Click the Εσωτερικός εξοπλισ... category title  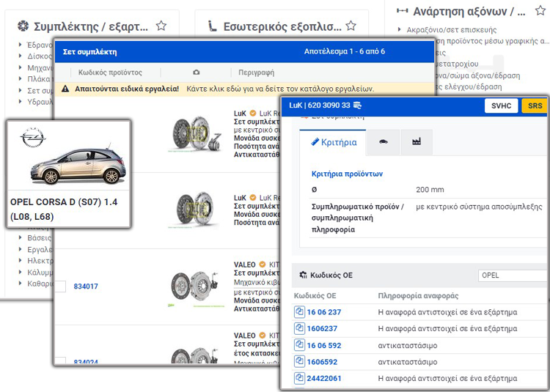pyautogui.click(x=282, y=26)
